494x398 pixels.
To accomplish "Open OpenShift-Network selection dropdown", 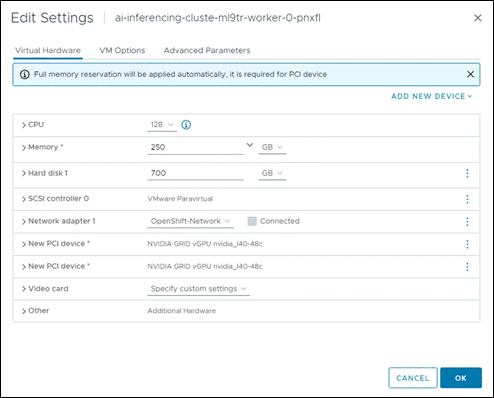I will point(190,221).
